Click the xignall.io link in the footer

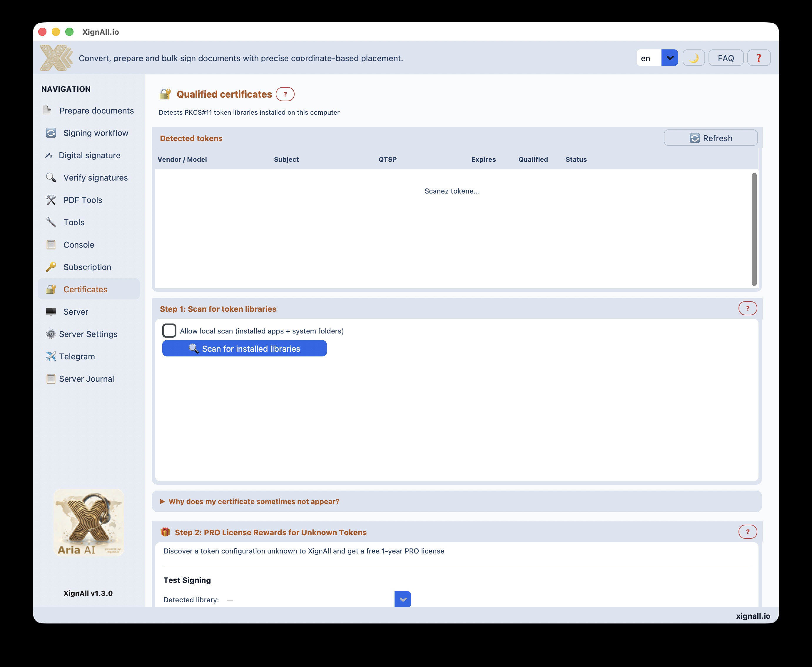(753, 616)
